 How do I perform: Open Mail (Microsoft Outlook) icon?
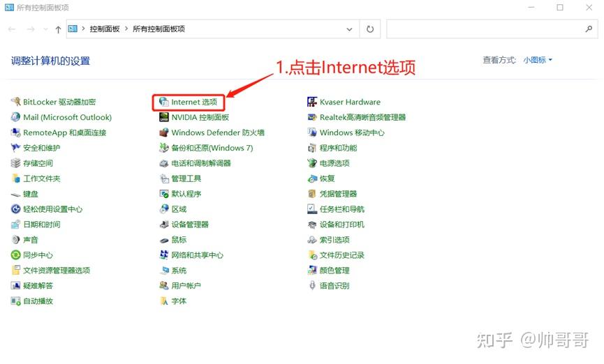coord(15,117)
